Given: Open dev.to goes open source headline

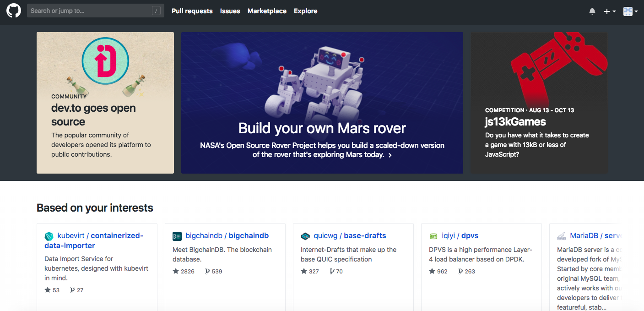Looking at the screenshot, I should (x=93, y=115).
